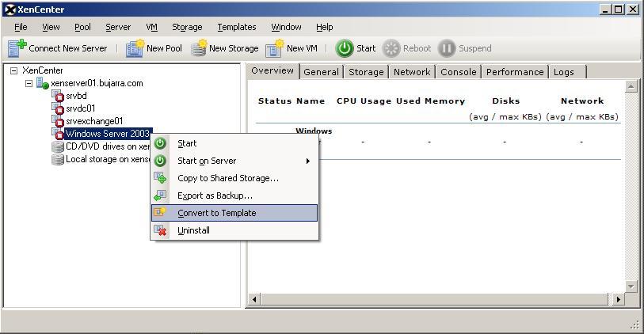The image size is (644, 334).
Task: Click the Connect New Server toolbar icon
Action: tap(17, 48)
